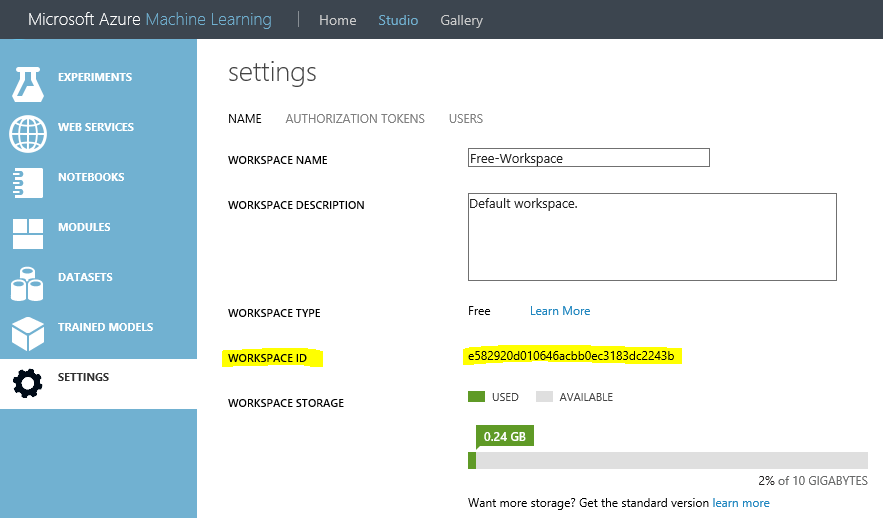Focus the Workspace Description text box
The width and height of the screenshot is (883, 518).
(x=651, y=237)
